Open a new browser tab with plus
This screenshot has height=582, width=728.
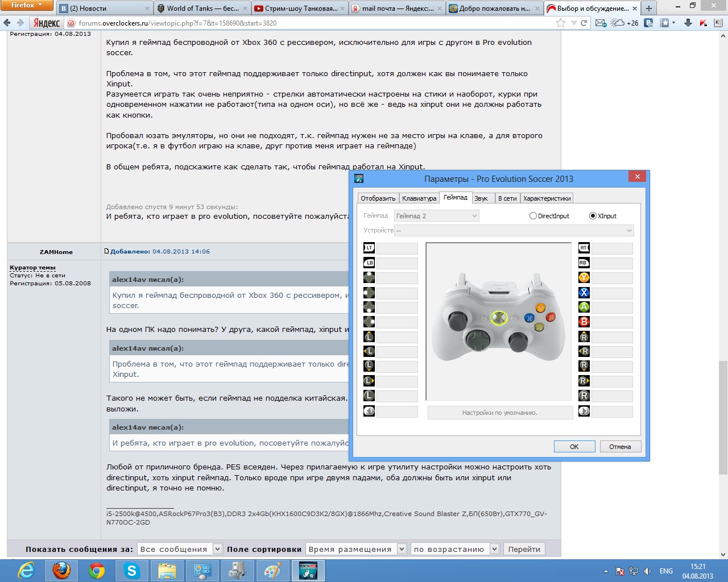pyautogui.click(x=648, y=8)
